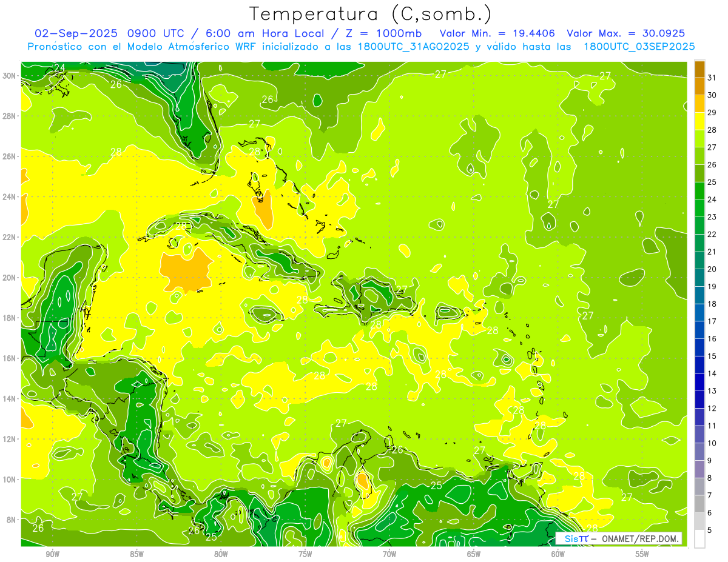Image resolution: width=728 pixels, height=562 pixels.
Task: Click the "ONAMET/REP.DOM." credit label
Action: tap(641, 539)
